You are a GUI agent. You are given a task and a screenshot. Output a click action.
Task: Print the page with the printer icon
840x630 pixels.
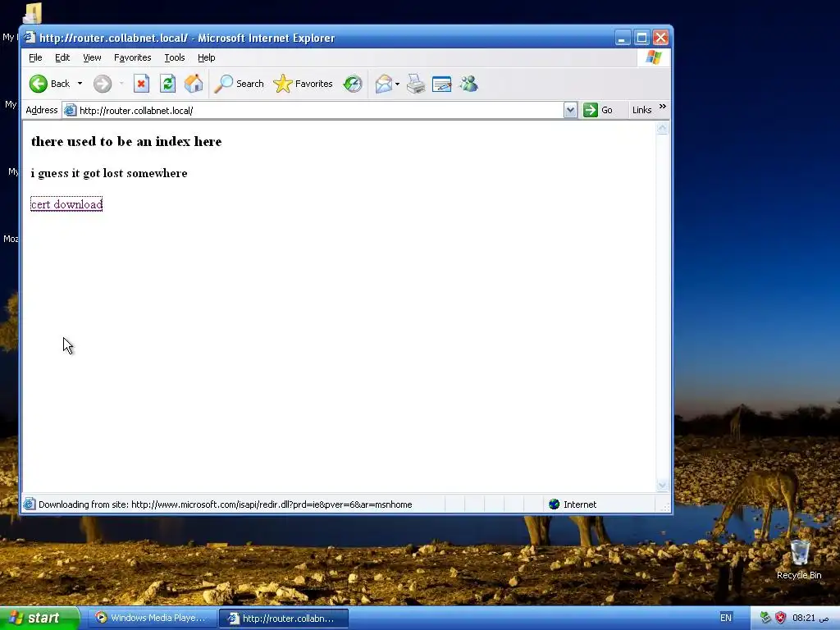point(416,84)
